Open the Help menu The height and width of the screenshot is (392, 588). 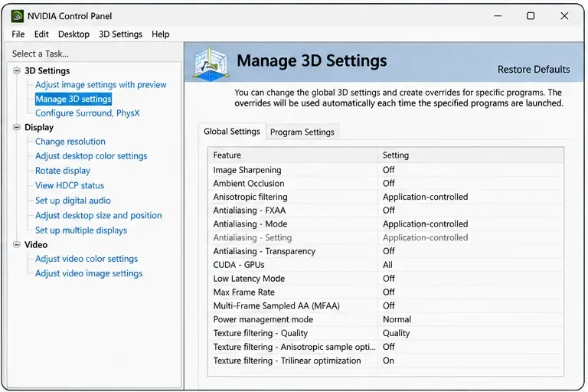coord(161,34)
